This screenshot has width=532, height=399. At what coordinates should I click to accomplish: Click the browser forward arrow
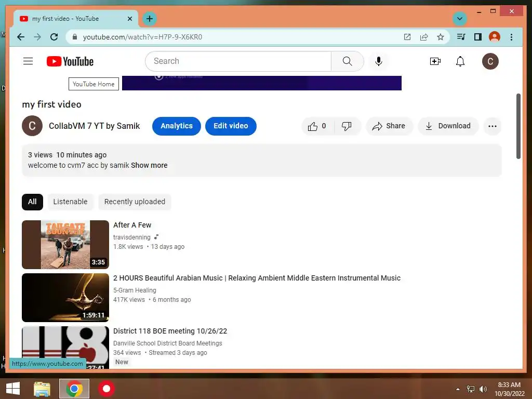37,37
